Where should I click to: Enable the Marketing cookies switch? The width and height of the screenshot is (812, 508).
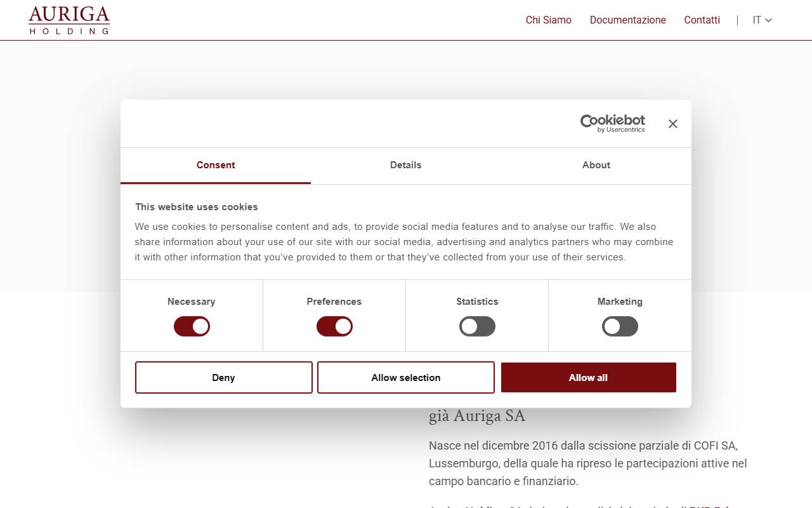[x=620, y=326]
